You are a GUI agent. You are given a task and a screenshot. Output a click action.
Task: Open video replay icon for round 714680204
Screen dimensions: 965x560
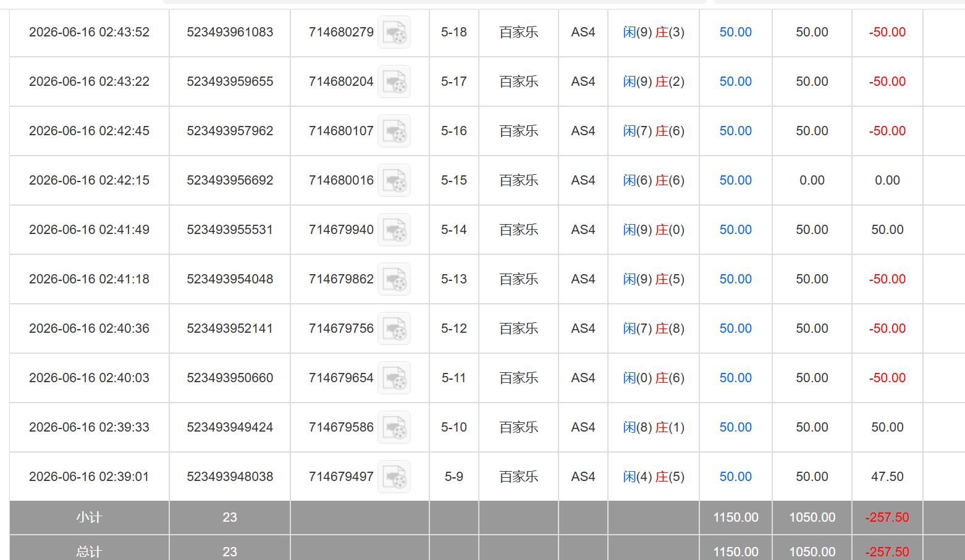point(394,81)
